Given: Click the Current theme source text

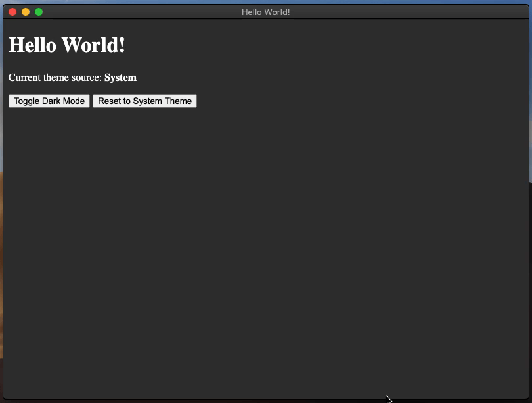Looking at the screenshot, I should (x=55, y=77).
